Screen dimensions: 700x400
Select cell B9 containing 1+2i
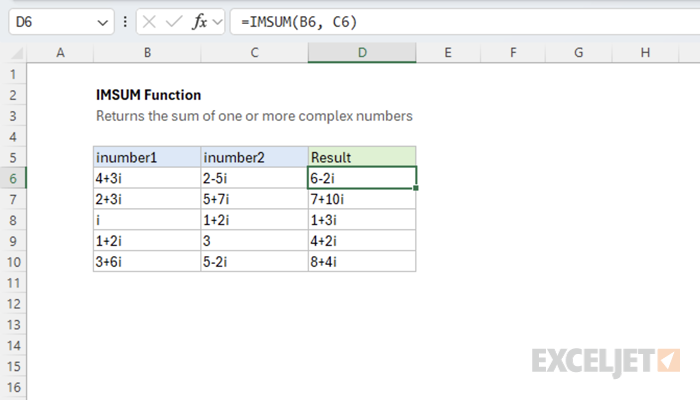[147, 241]
